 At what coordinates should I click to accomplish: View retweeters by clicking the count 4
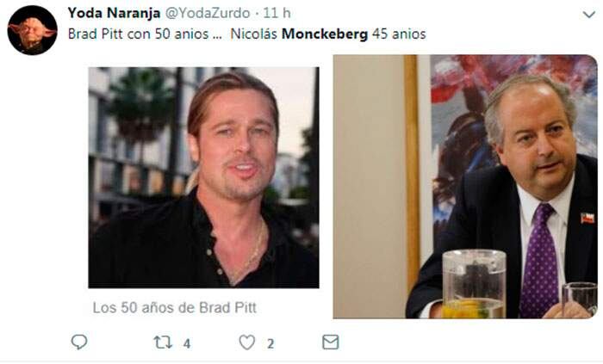pyautogui.click(x=187, y=343)
